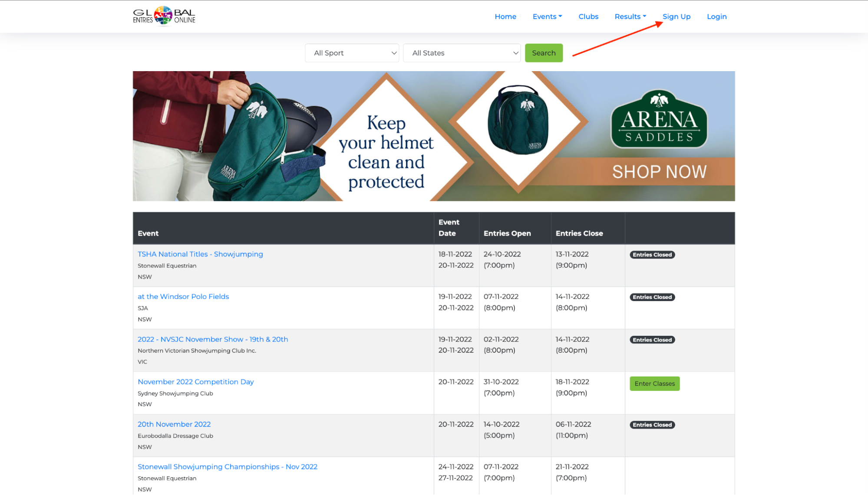Click Enter Classes for November Competition Day
Image resolution: width=868 pixels, height=495 pixels.
pos(654,384)
